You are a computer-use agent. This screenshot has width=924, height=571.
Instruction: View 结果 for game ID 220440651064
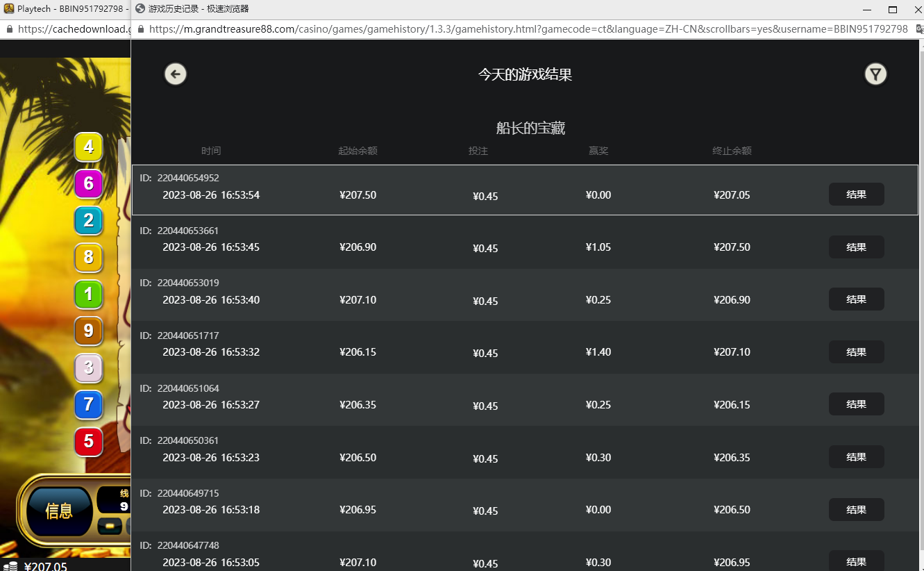(x=856, y=404)
